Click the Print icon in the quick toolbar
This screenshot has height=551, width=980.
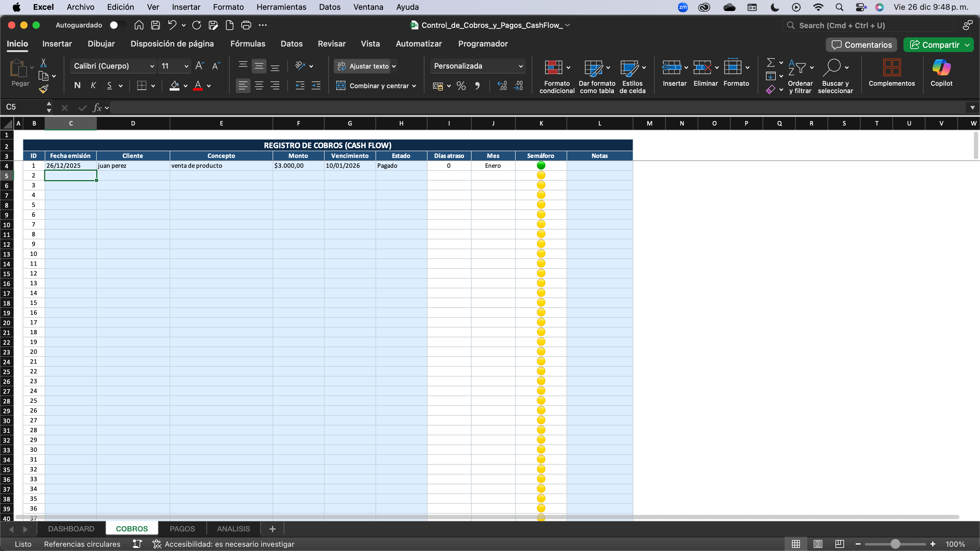pyautogui.click(x=246, y=25)
